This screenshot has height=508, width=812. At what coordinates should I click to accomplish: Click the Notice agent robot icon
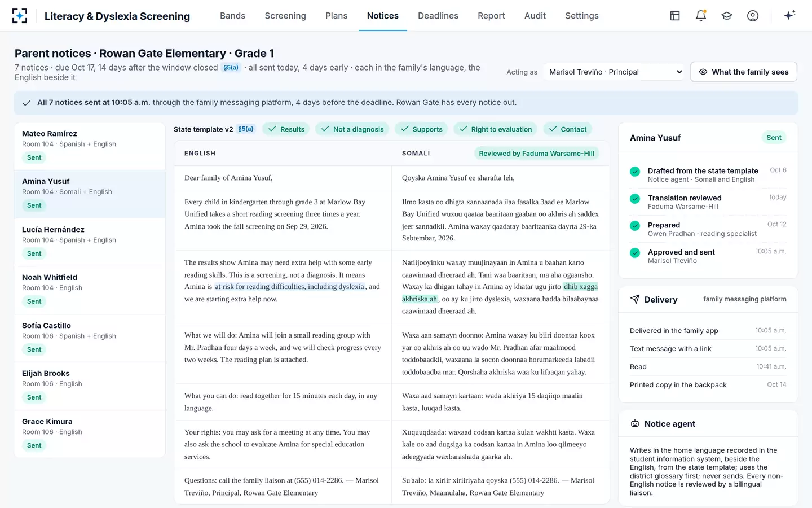(x=635, y=423)
